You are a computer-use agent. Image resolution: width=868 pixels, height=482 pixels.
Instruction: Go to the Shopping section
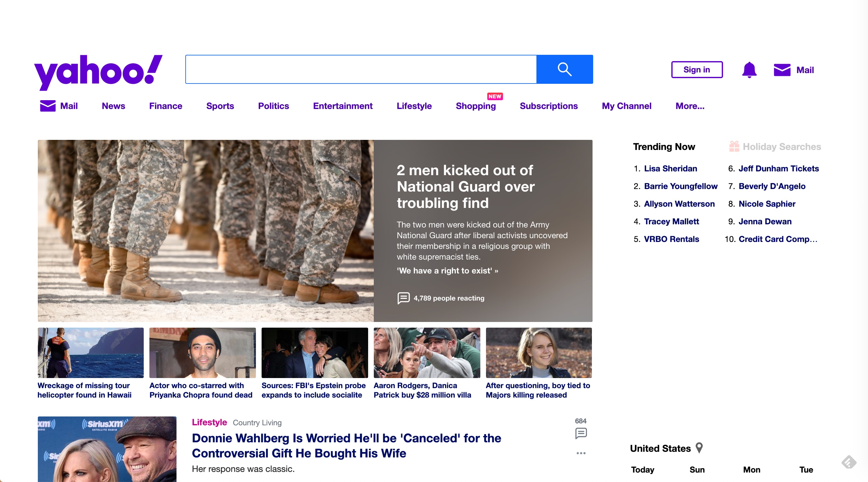pyautogui.click(x=475, y=106)
